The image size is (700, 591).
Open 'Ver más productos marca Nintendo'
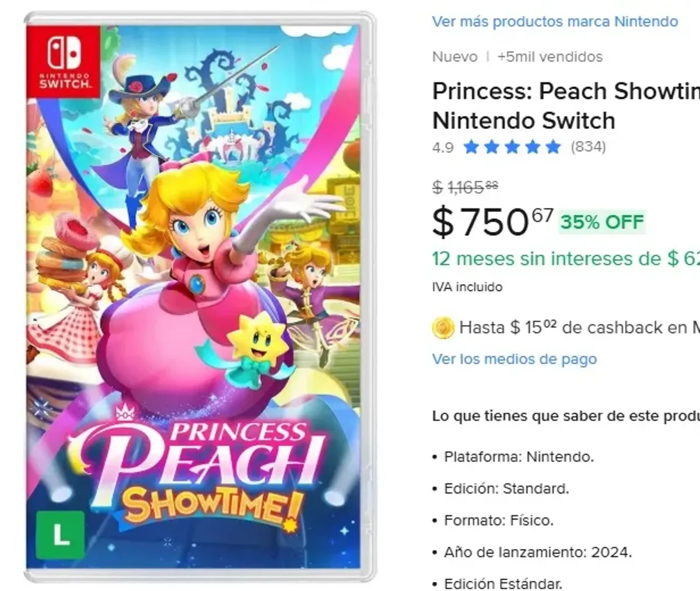point(554,21)
